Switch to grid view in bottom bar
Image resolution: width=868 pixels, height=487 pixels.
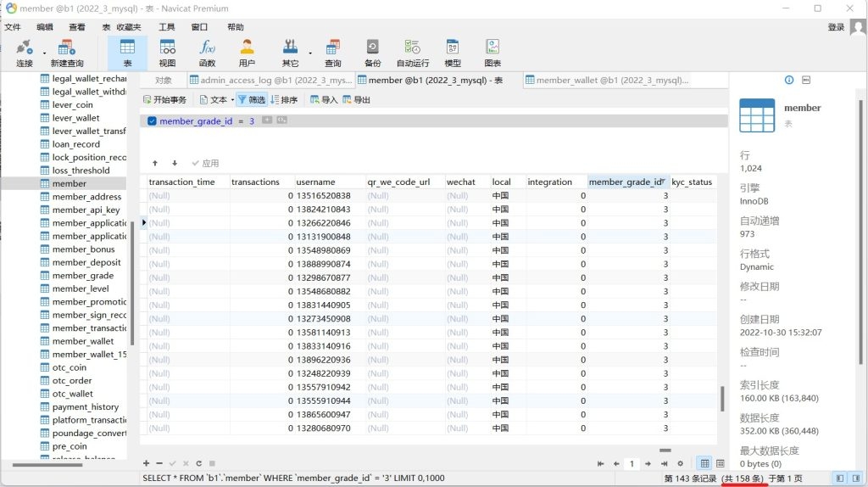click(704, 463)
